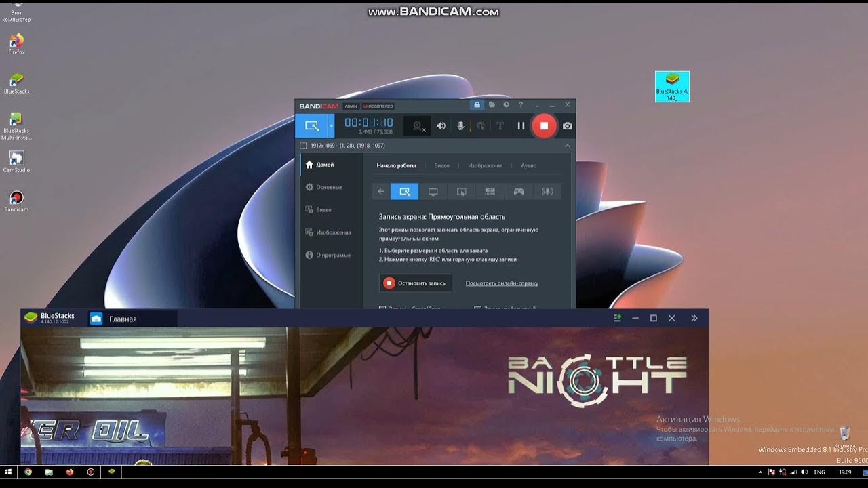The image size is (868, 488).
Task: Switch to the Аудио tab
Action: click(528, 165)
